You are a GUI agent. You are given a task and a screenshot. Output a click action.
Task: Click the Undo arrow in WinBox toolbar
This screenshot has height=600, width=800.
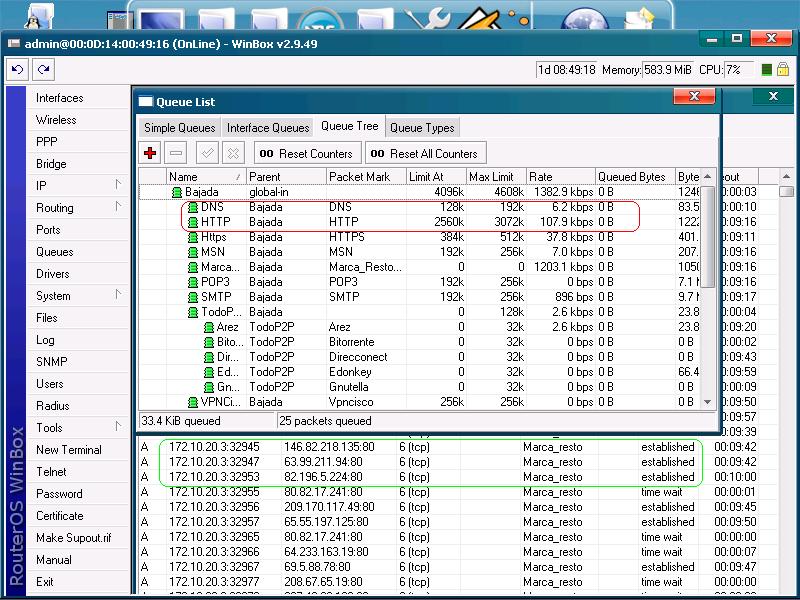pos(17,69)
